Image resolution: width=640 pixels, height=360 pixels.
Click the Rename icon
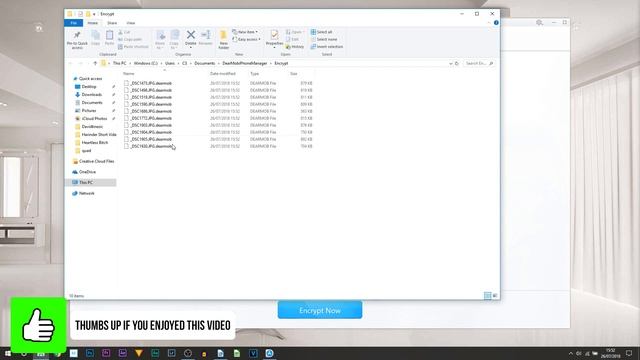pyautogui.click(x=206, y=35)
